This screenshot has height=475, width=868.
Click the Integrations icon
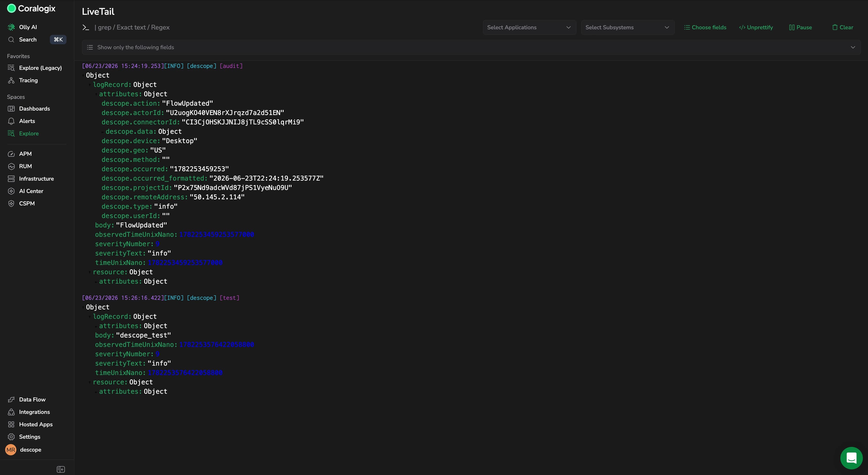pyautogui.click(x=11, y=412)
